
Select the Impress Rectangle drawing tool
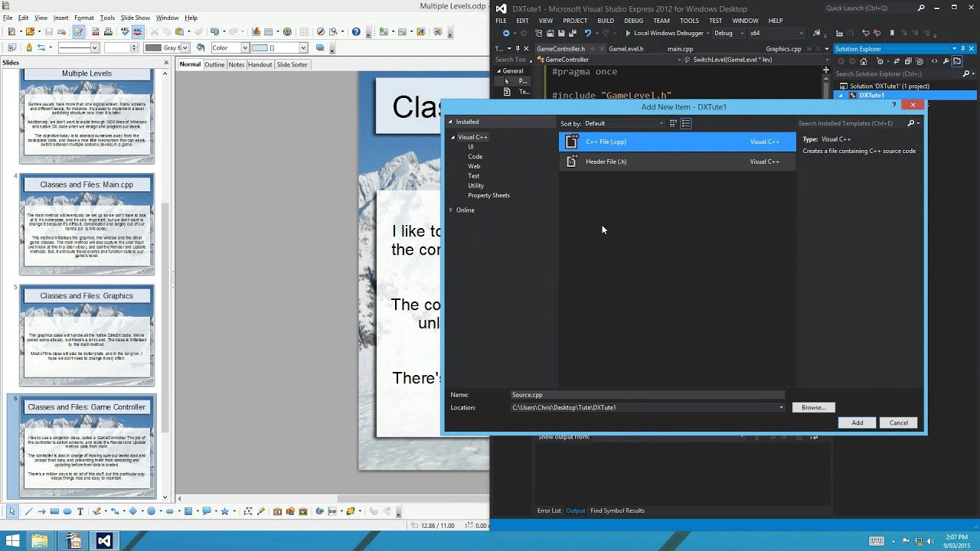click(x=54, y=511)
